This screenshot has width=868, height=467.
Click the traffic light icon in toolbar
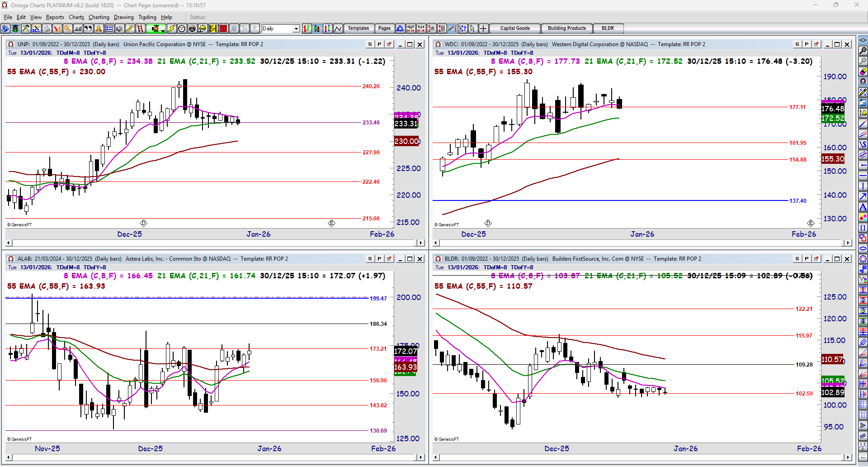point(15,29)
